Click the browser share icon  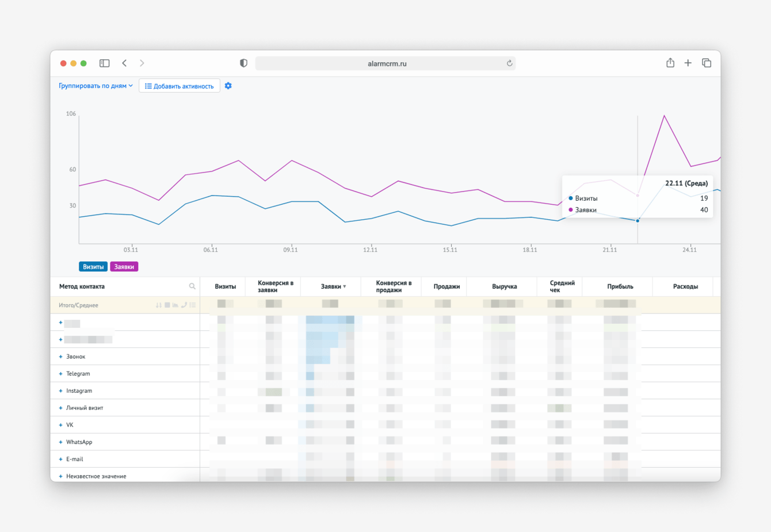[670, 63]
